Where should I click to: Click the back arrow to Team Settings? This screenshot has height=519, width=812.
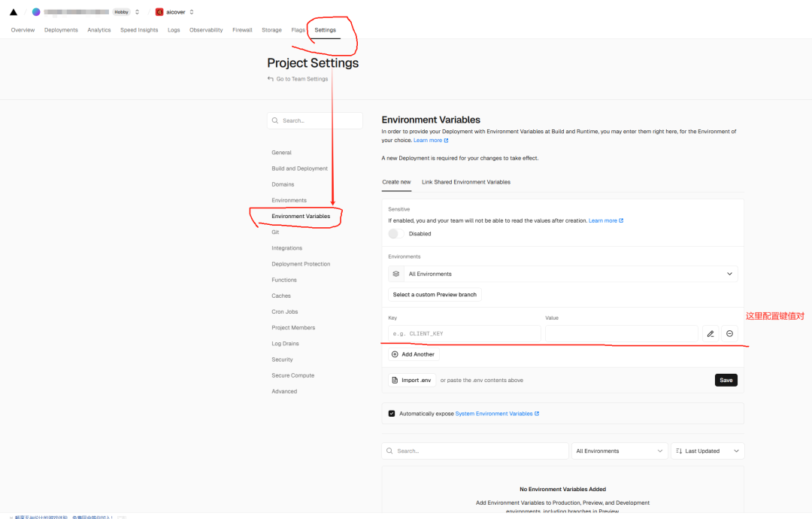click(x=271, y=79)
